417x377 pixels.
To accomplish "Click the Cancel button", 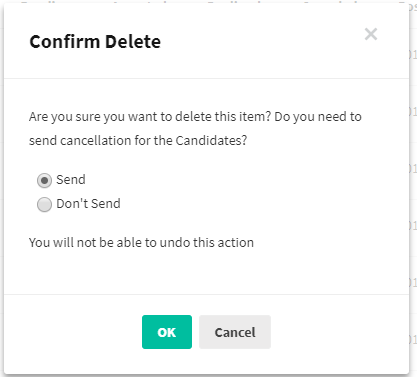I will coord(235,332).
